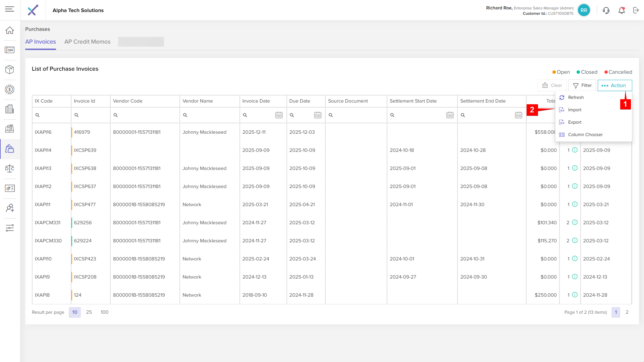Click info icon in IXAPI14 row
The image size is (644, 362).
point(575,150)
